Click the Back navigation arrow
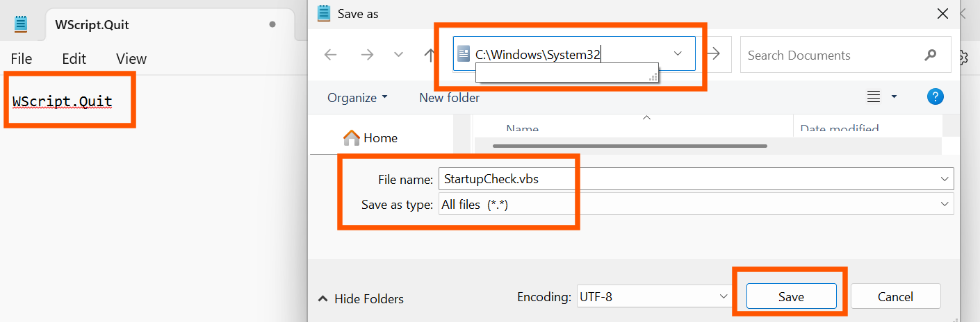The height and width of the screenshot is (322, 980). point(331,55)
